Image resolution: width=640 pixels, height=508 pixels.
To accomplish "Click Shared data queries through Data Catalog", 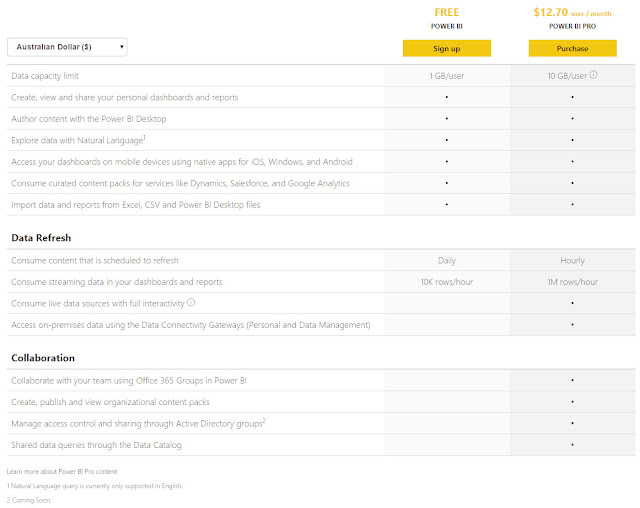I will [96, 445].
